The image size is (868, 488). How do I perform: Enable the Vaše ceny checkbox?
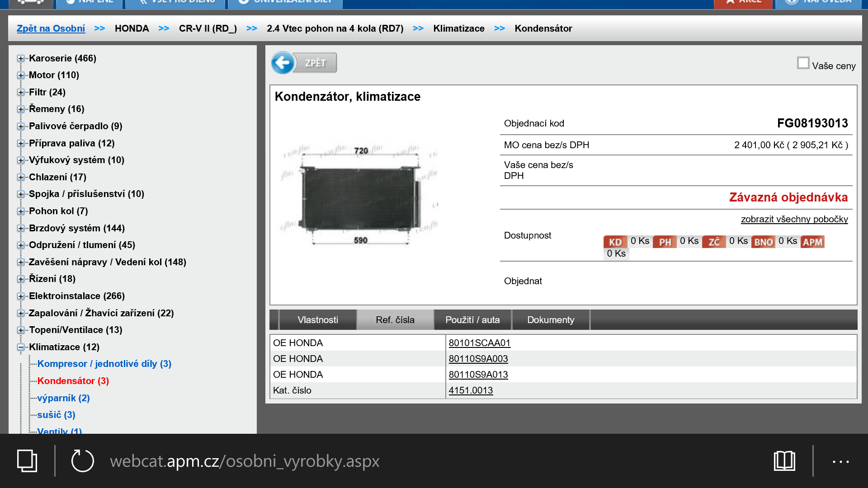pos(803,63)
